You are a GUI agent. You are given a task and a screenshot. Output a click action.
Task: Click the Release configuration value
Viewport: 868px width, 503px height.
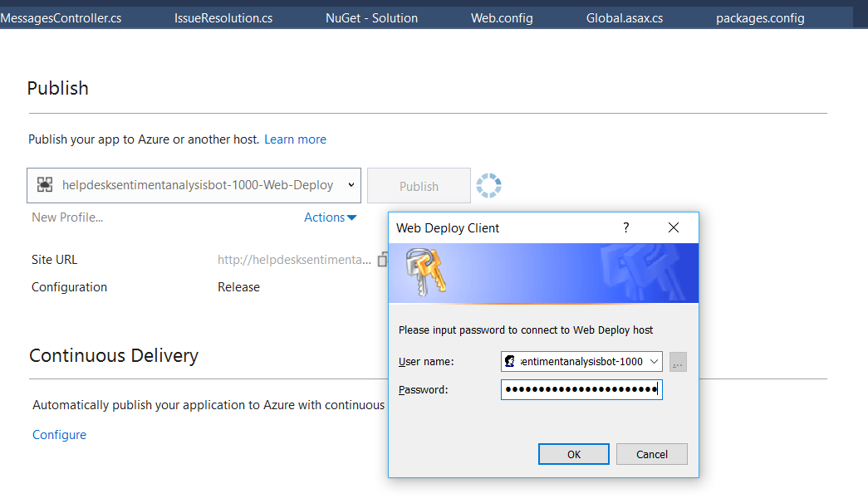(x=238, y=287)
